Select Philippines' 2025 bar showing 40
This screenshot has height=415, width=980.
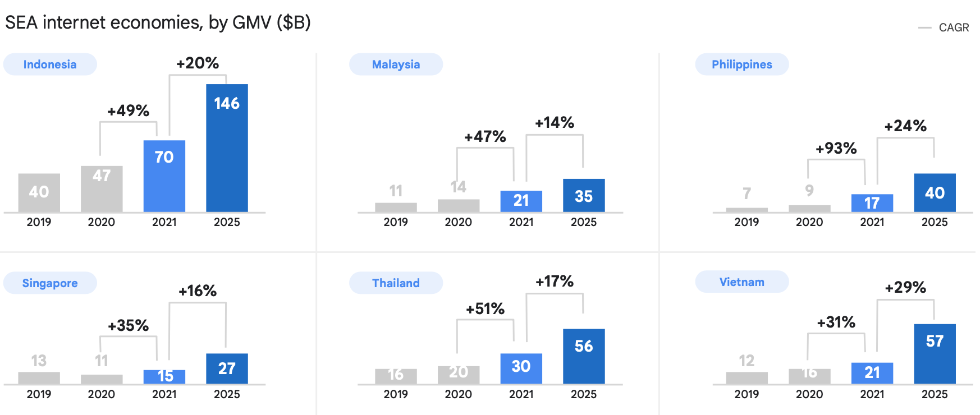[x=935, y=192]
